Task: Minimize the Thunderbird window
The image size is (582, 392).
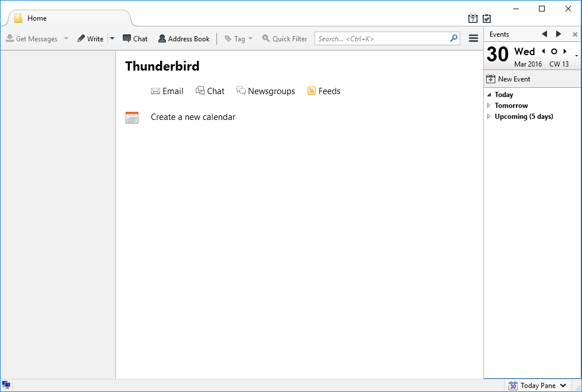Action: click(516, 9)
